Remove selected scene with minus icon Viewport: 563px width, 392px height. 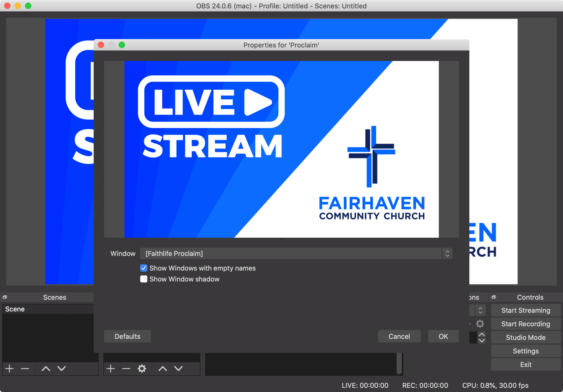point(25,369)
